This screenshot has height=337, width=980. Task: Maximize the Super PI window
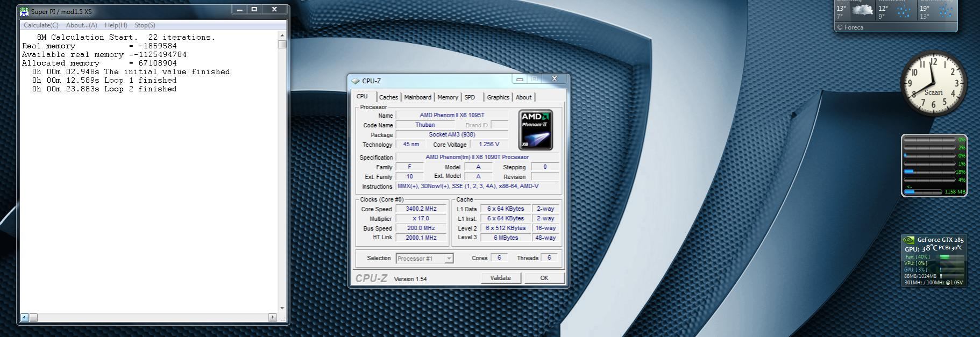point(254,9)
